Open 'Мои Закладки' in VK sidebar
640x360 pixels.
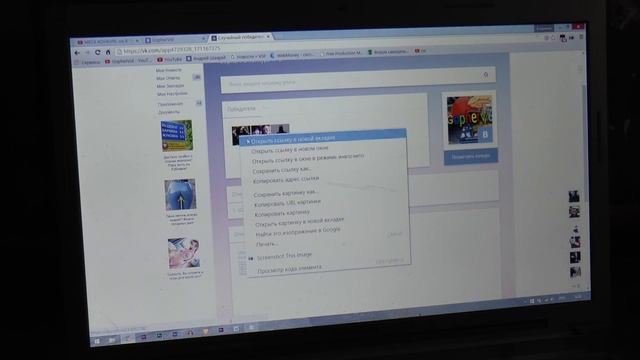pos(170,86)
